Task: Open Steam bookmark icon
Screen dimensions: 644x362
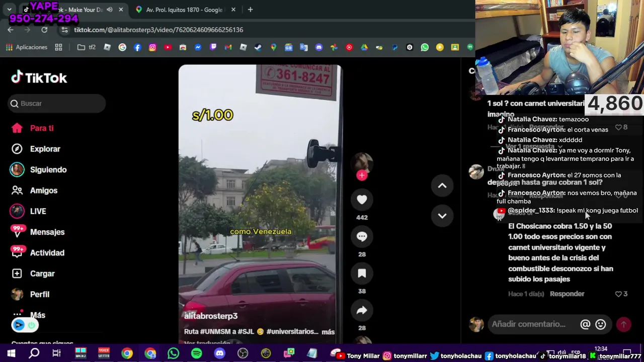Action: coord(258,47)
